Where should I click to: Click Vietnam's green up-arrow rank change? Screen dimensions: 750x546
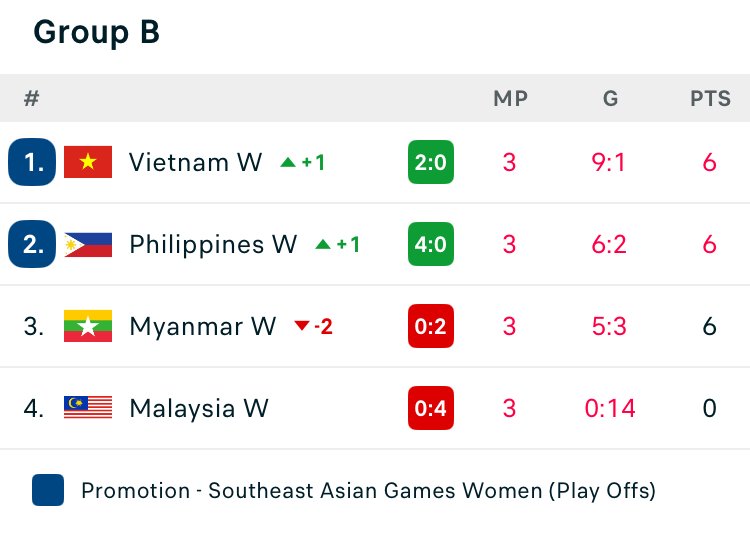point(302,162)
